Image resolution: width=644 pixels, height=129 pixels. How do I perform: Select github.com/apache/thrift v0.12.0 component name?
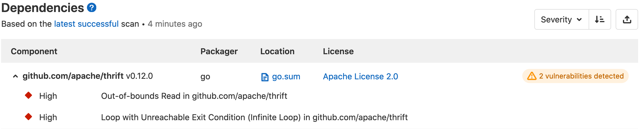click(88, 76)
